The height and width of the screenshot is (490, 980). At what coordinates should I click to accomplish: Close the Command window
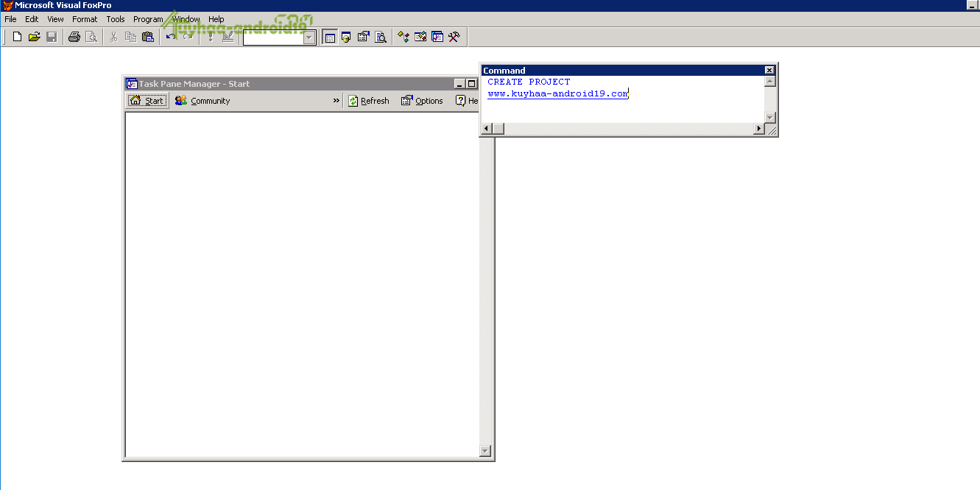coord(769,70)
